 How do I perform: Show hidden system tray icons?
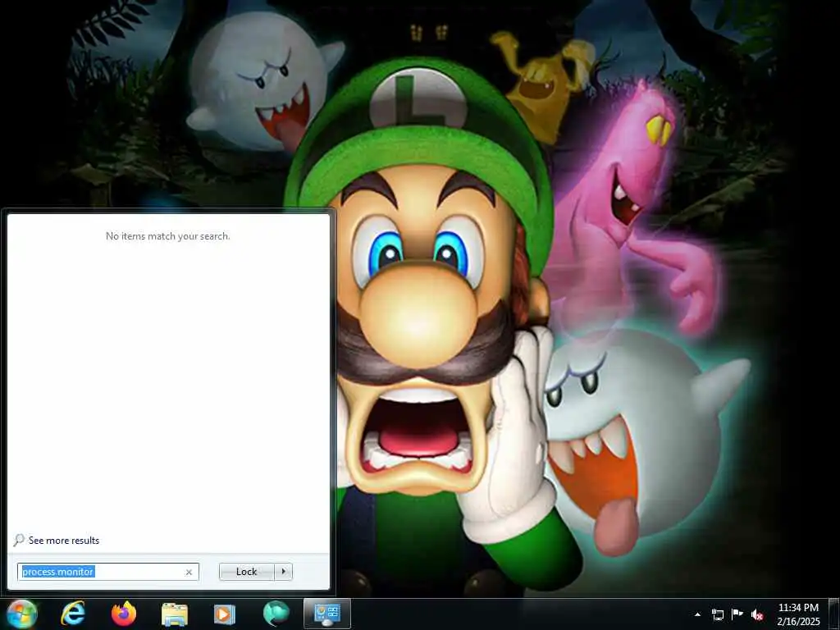pos(697,614)
